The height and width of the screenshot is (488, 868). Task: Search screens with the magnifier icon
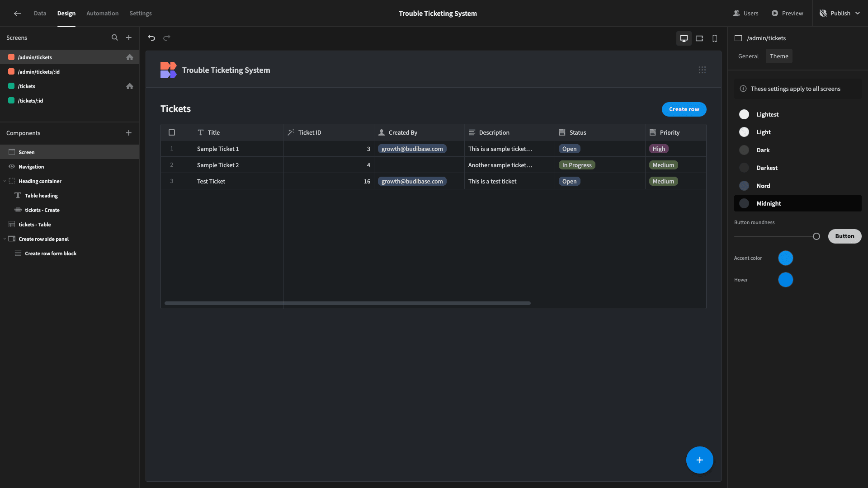tap(115, 38)
